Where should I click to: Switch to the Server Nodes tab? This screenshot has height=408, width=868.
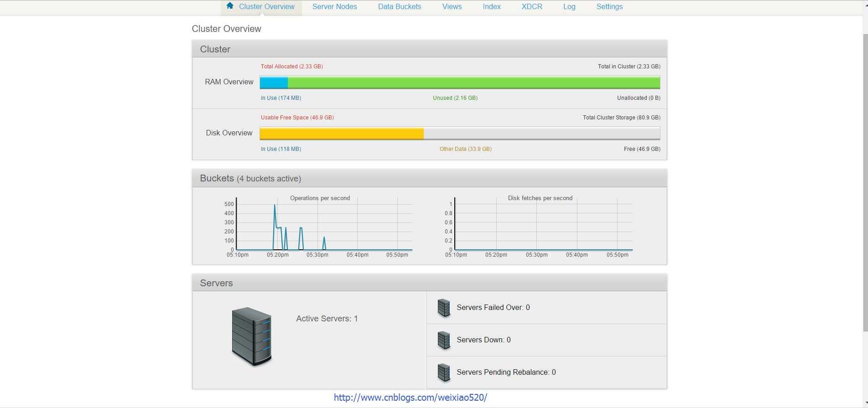334,7
